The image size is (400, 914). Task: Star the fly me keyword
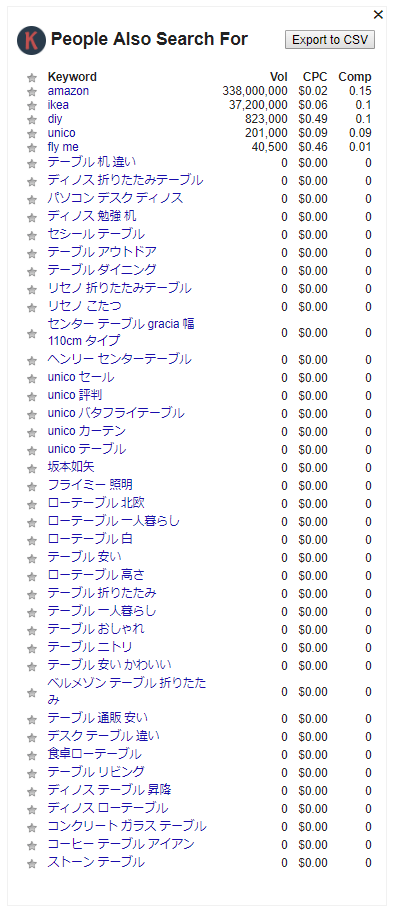[32, 147]
